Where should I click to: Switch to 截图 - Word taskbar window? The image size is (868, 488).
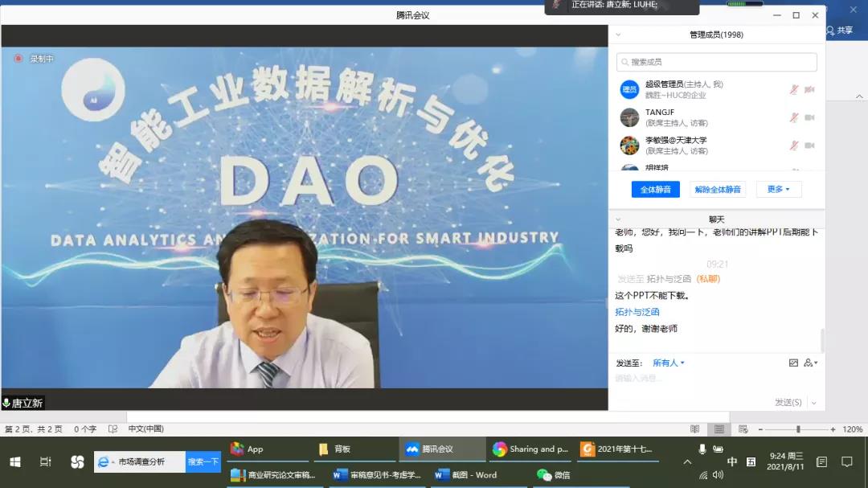click(x=466, y=475)
